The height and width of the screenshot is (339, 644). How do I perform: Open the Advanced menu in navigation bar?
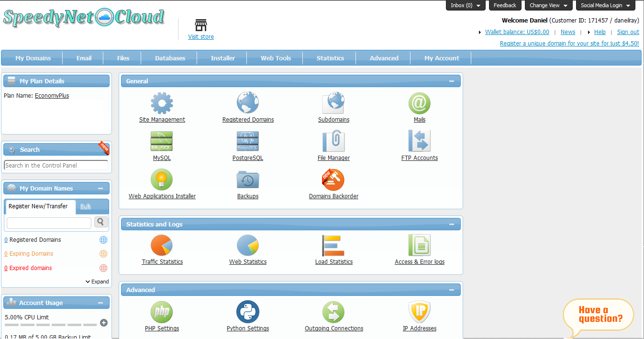[384, 58]
